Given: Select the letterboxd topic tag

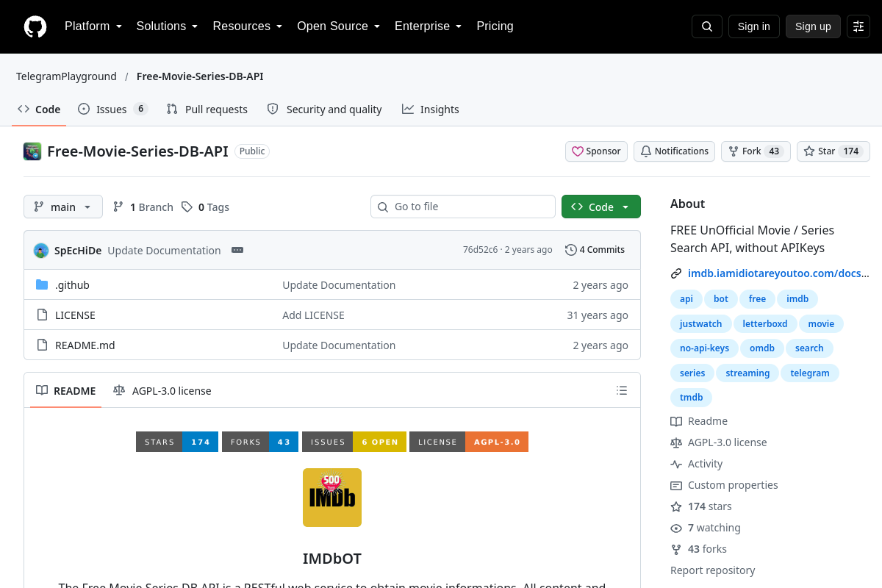Looking at the screenshot, I should (765, 323).
